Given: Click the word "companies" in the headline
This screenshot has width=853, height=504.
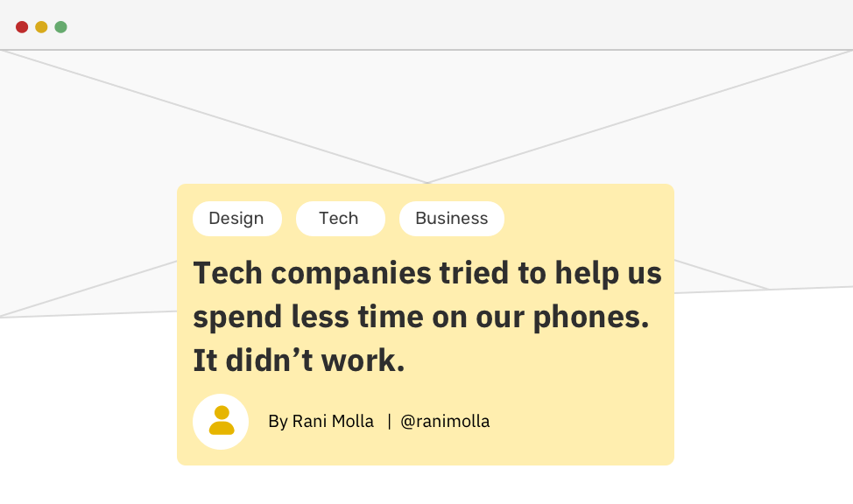Looking at the screenshot, I should pos(348,273).
